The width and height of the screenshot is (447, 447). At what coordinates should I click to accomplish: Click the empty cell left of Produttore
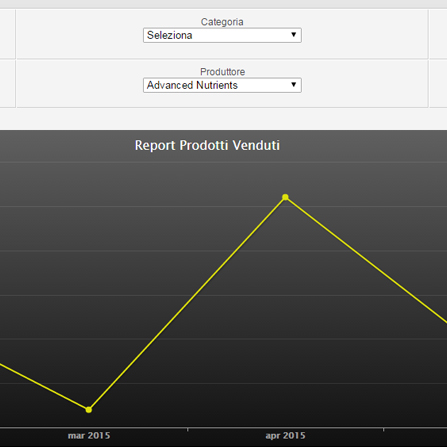point(7,84)
